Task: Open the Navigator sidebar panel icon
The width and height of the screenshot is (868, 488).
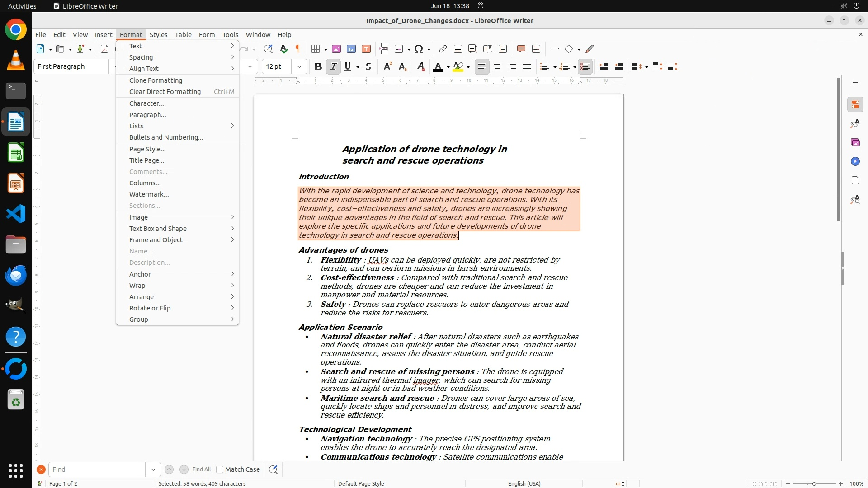Action: pyautogui.click(x=855, y=161)
